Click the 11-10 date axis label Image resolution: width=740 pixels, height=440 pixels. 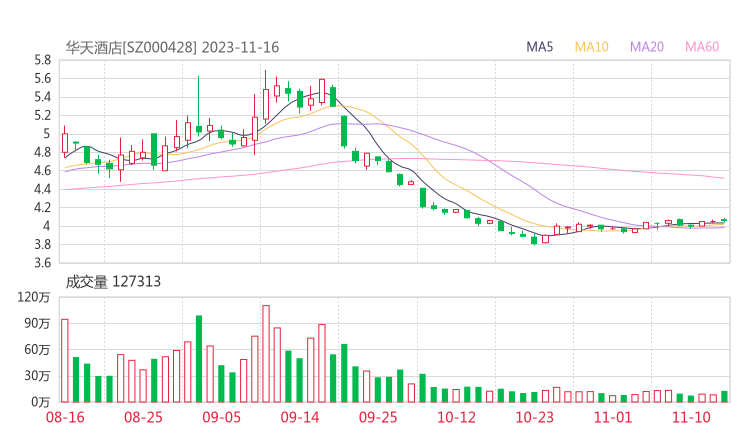click(691, 417)
